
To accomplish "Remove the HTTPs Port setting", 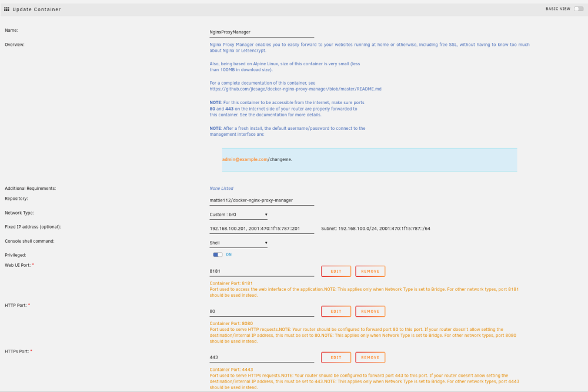I will (370, 357).
